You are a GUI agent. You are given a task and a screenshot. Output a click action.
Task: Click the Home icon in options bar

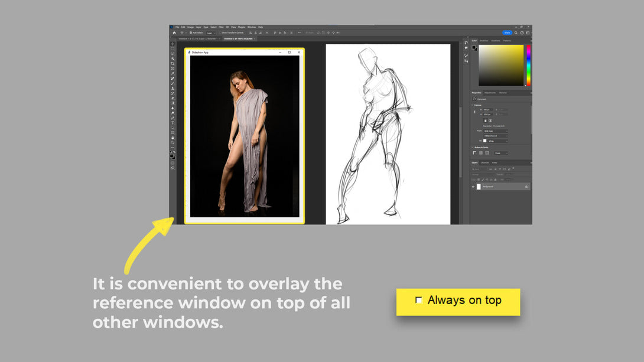point(174,33)
